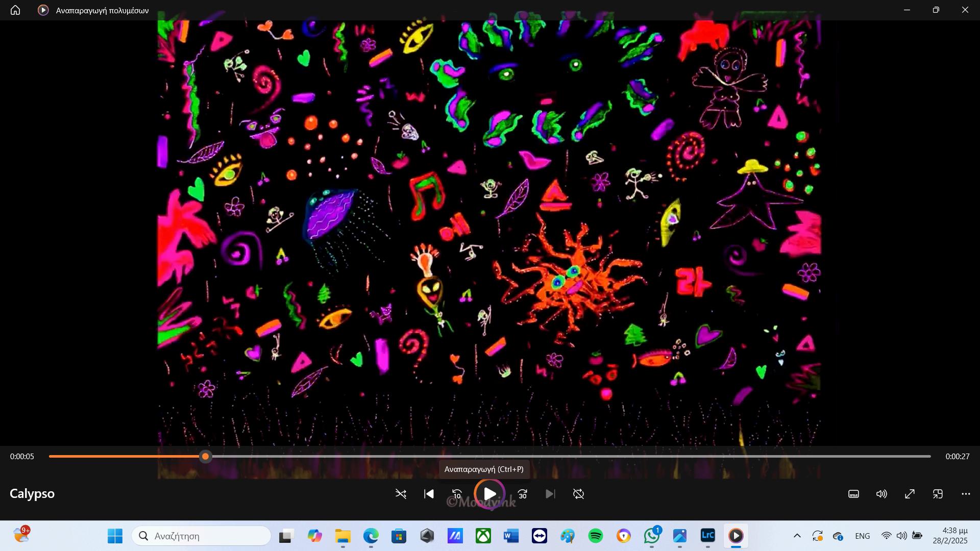Skip forward 30 seconds
This screenshot has height=551, width=980.
[x=523, y=494]
